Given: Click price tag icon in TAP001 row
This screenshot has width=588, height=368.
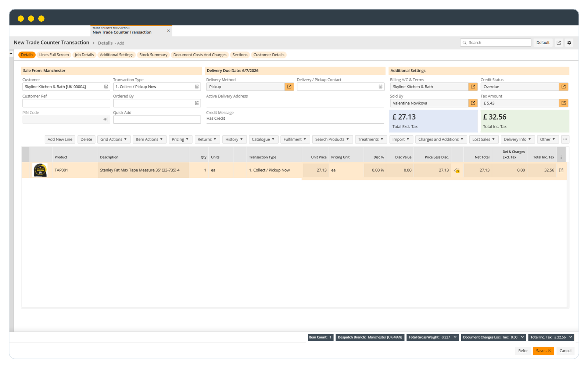Looking at the screenshot, I should point(457,170).
